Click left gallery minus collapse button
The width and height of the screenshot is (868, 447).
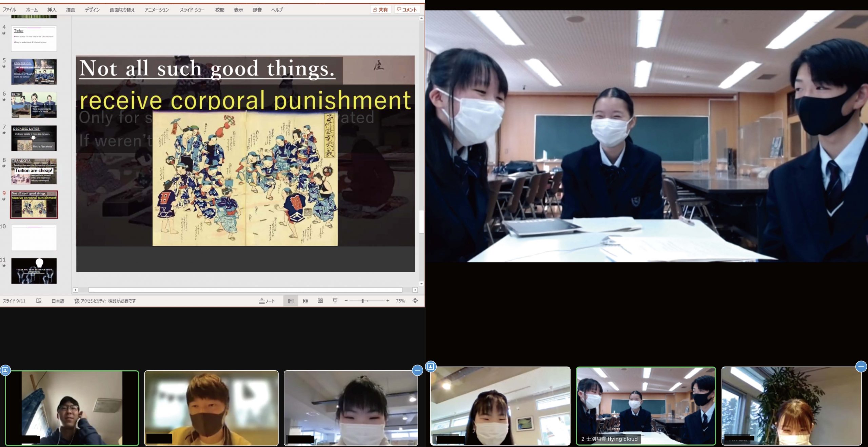pos(417,370)
